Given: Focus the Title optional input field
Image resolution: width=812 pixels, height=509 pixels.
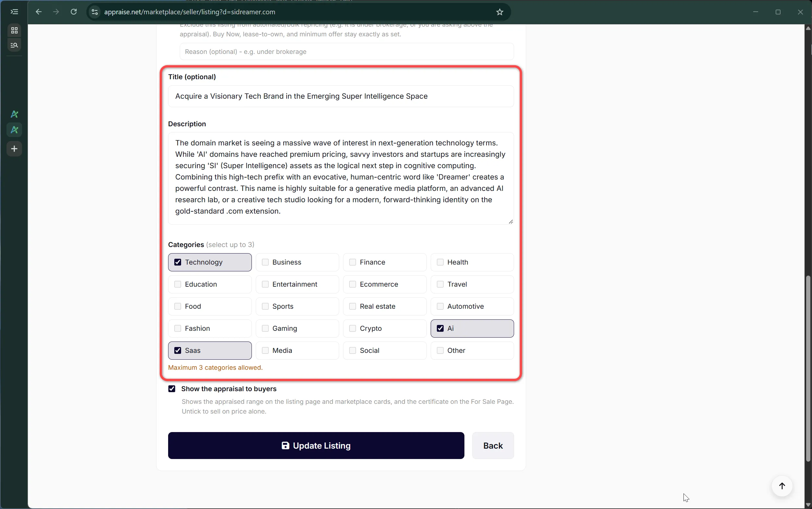Looking at the screenshot, I should tap(341, 96).
